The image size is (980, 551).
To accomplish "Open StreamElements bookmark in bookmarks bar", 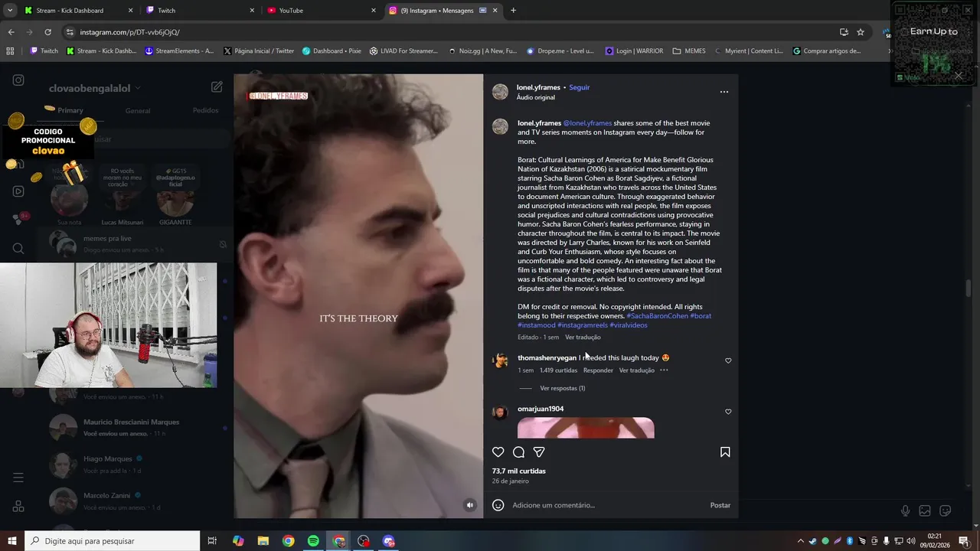I will coord(179,51).
